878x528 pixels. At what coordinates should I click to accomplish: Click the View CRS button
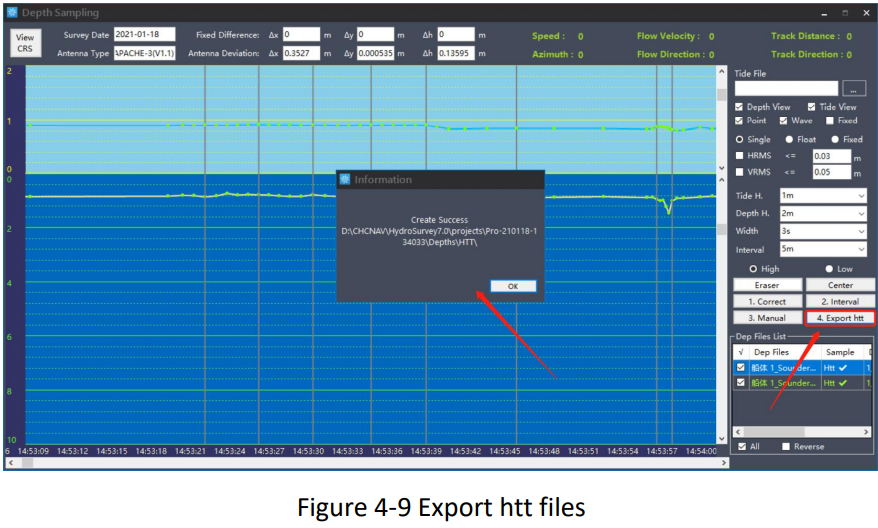pyautogui.click(x=24, y=44)
